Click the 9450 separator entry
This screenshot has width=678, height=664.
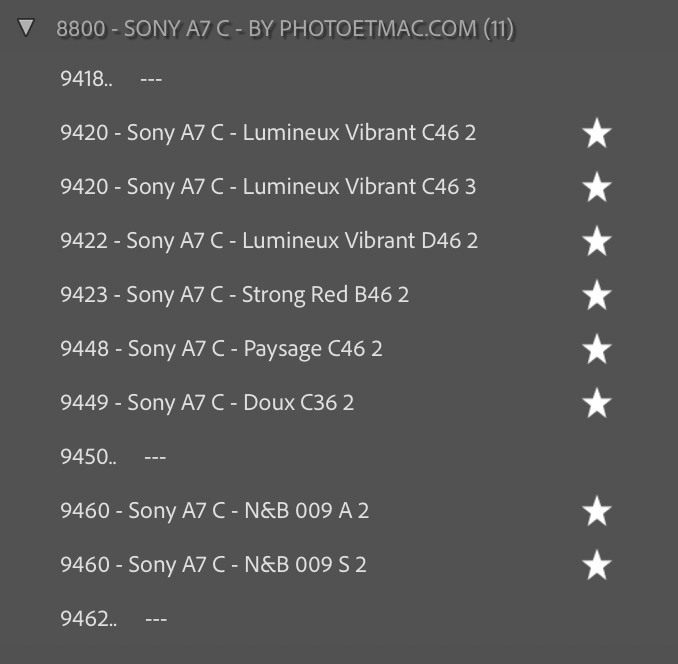[112, 457]
